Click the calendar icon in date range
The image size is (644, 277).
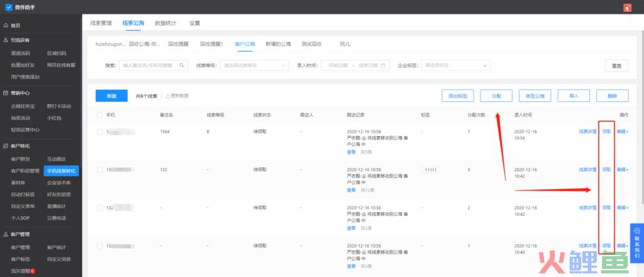pyautogui.click(x=383, y=65)
